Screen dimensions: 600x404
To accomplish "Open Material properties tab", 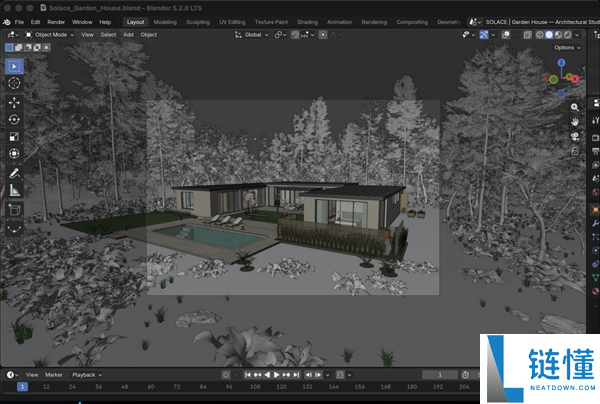I will tap(595, 291).
